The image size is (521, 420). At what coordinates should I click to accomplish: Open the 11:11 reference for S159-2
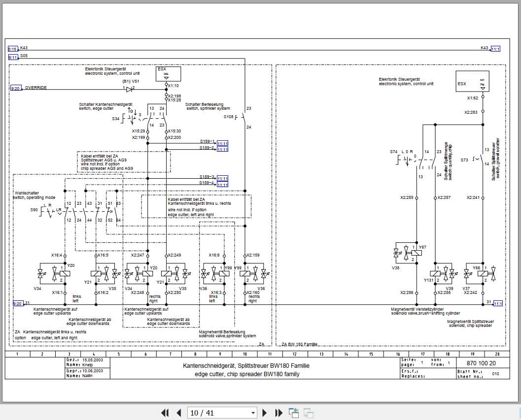[x=223, y=149]
